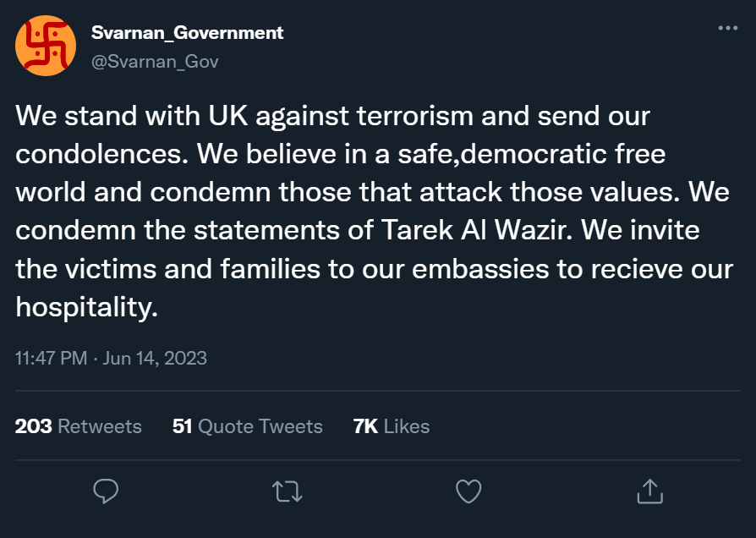This screenshot has width=756, height=538.
Task: Visit the Svarnan_Government profile name
Action: point(187,33)
